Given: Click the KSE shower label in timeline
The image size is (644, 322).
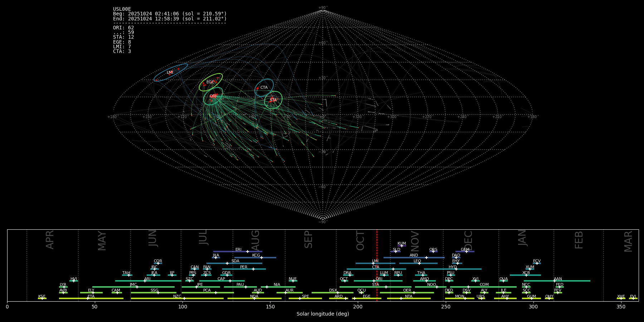Looking at the screenshot, I should point(42,297).
